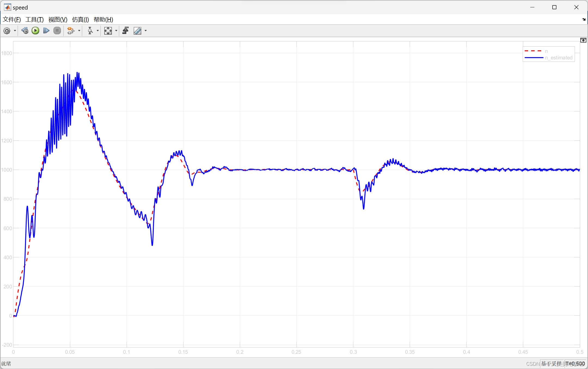
Task: Toggle the n_estimated legend entry visibility
Action: tap(559, 58)
